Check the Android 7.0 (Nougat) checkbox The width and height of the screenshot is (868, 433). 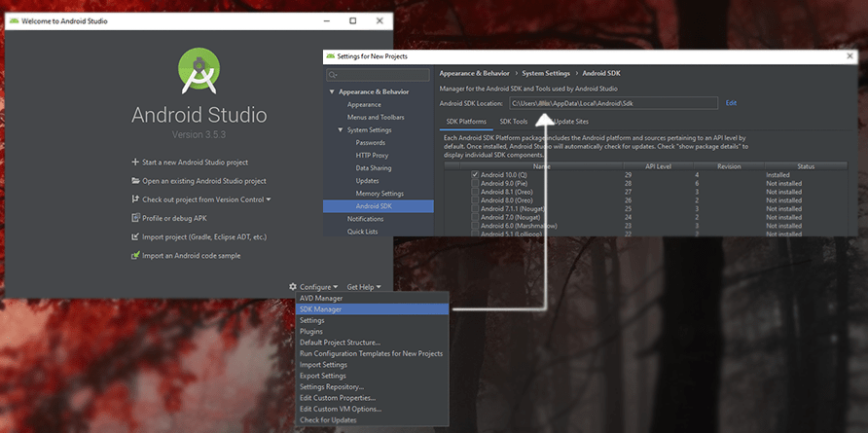[x=475, y=217]
